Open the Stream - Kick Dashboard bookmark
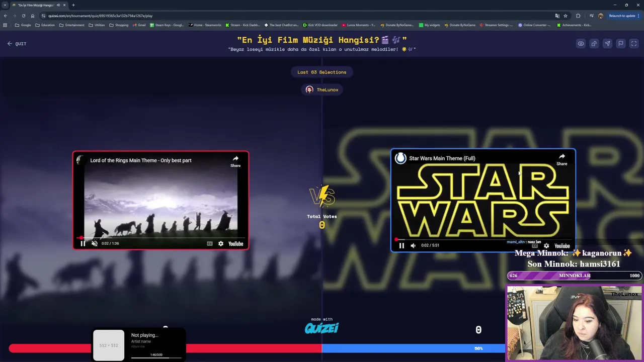Screen dimensions: 644x362 pos(243,25)
